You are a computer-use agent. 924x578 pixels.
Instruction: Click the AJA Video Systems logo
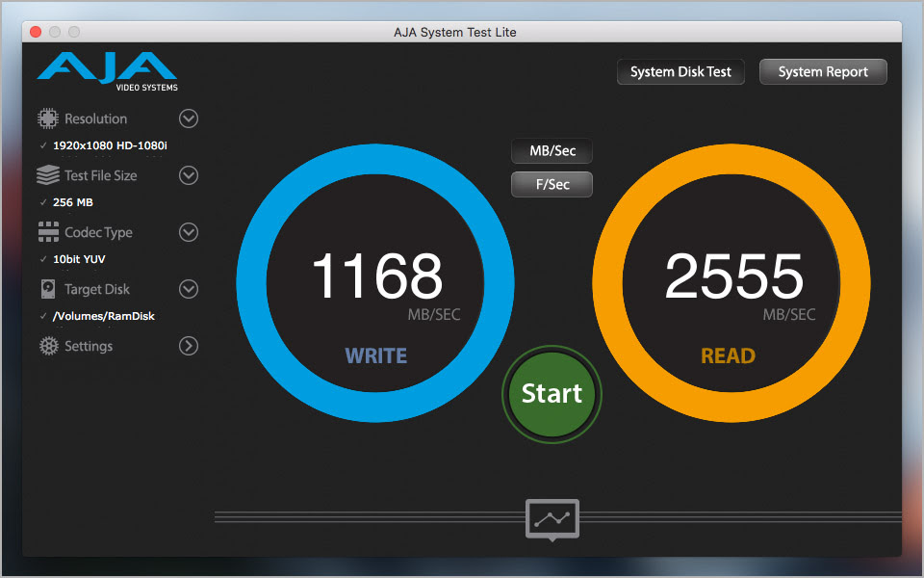[x=107, y=71]
